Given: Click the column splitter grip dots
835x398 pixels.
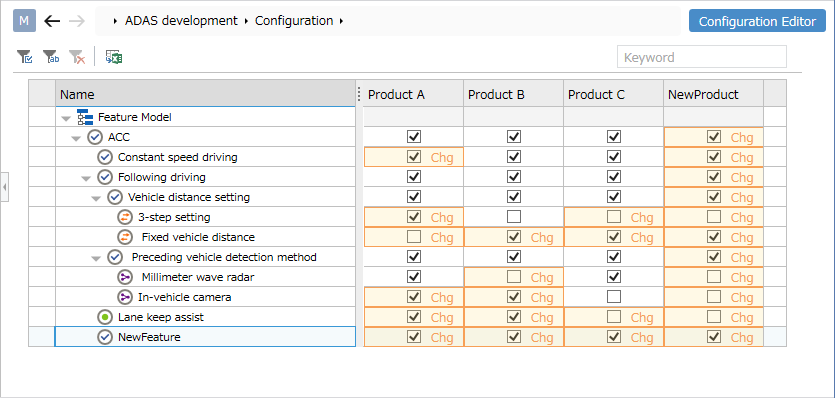Looking at the screenshot, I should click(359, 94).
